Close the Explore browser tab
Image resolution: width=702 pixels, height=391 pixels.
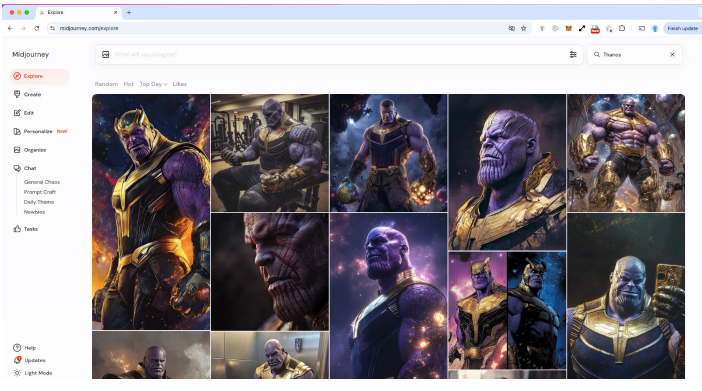point(116,13)
